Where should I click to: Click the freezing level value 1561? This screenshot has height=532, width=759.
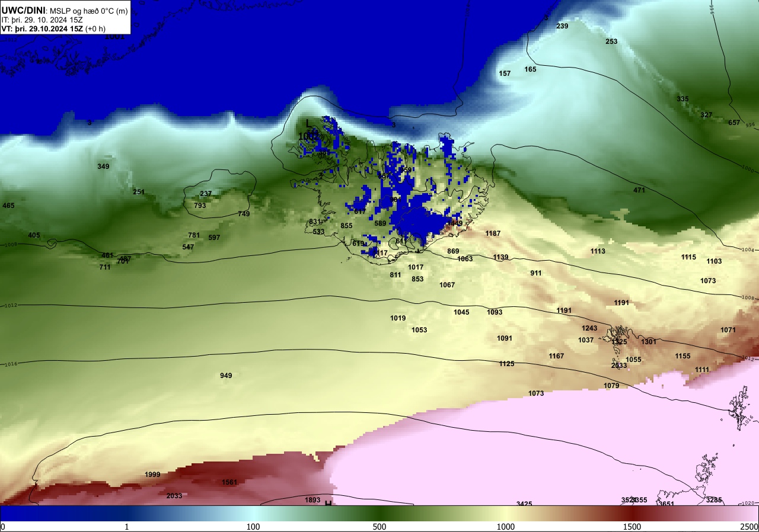229,482
